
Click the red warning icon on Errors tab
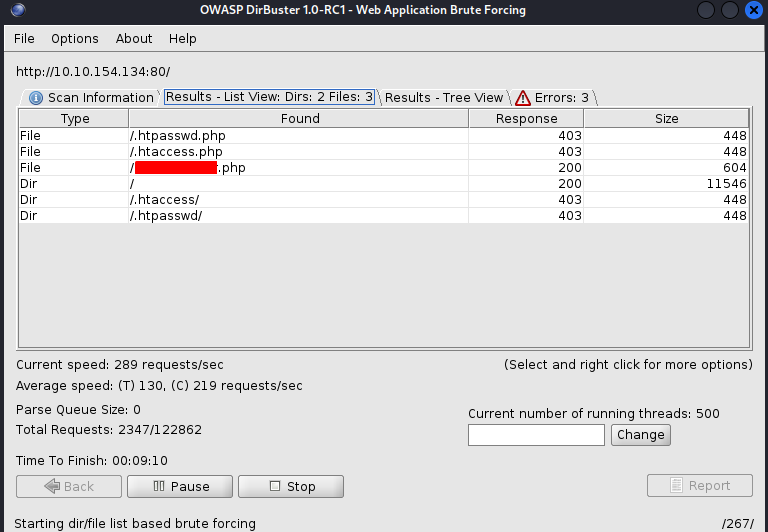pos(523,98)
